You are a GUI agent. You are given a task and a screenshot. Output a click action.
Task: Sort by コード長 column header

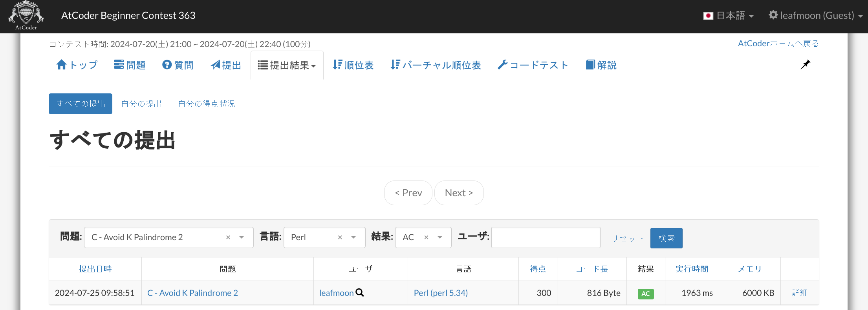592,269
